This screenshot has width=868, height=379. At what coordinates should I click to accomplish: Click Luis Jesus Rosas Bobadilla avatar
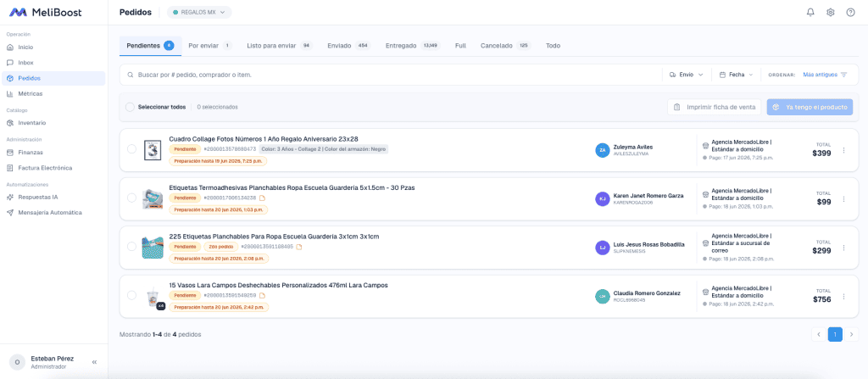pos(603,248)
